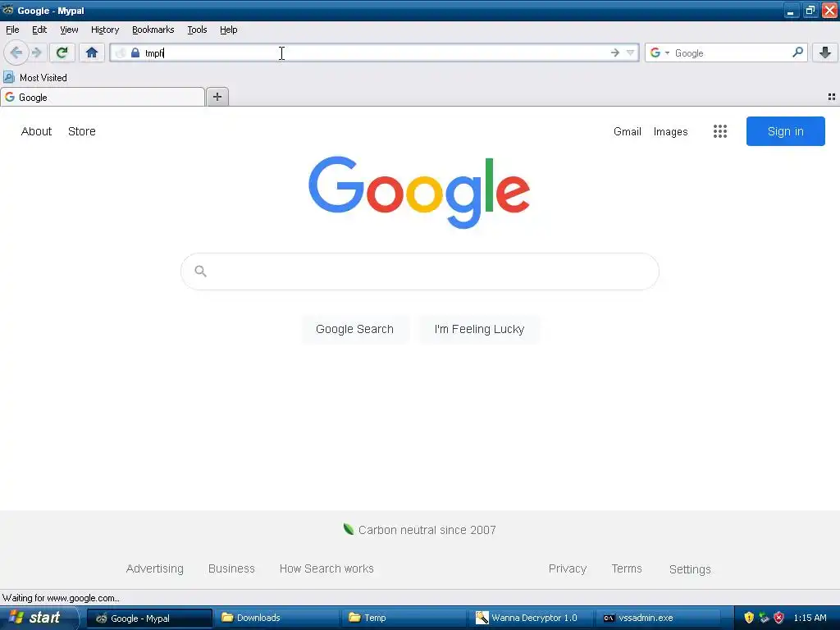Click the Most Visited bookmarks folder
The width and height of the screenshot is (840, 630).
[x=35, y=78]
